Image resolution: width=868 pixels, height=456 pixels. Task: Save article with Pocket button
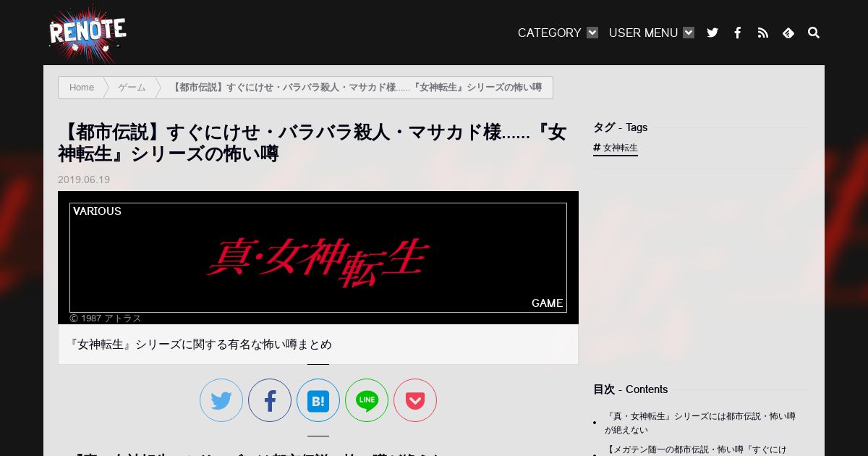point(415,400)
